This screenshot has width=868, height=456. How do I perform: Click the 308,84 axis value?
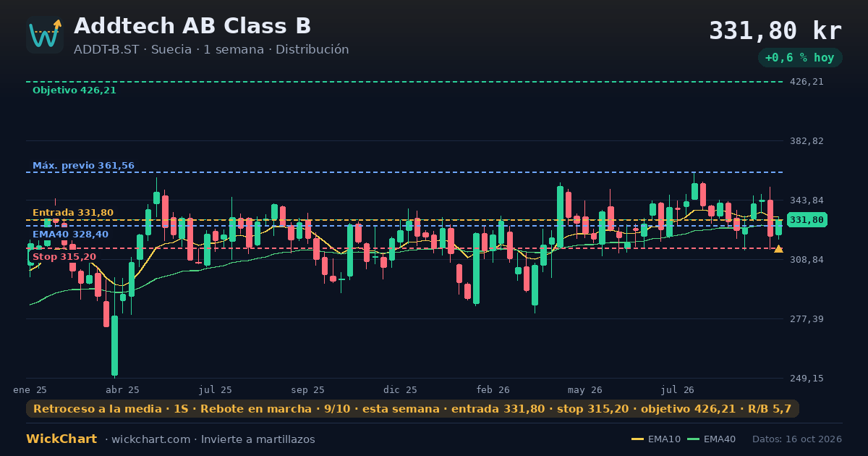807,260
